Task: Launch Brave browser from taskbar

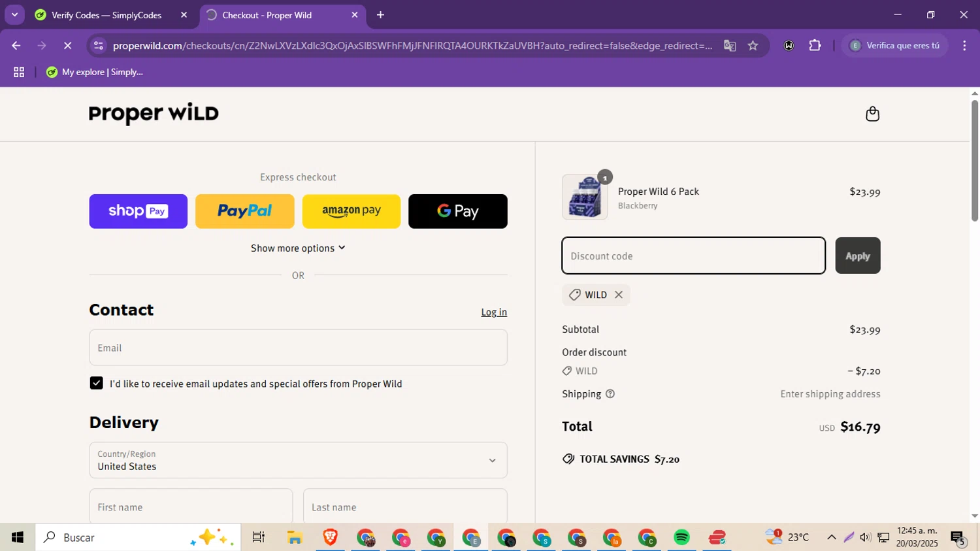Action: [330, 537]
